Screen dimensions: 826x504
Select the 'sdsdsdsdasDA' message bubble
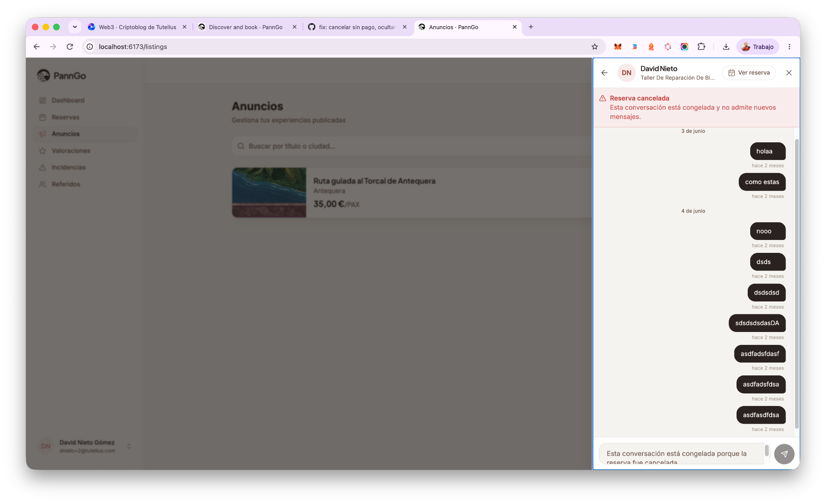pos(757,323)
